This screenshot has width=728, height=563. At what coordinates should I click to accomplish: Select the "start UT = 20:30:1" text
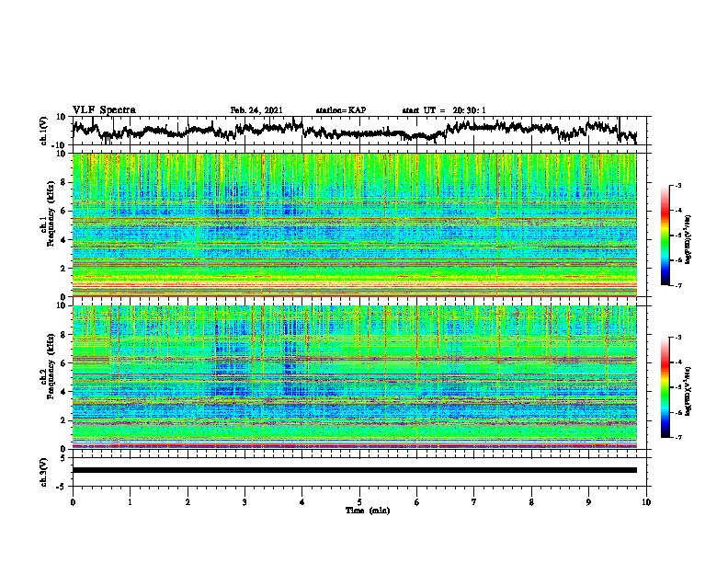click(x=444, y=110)
